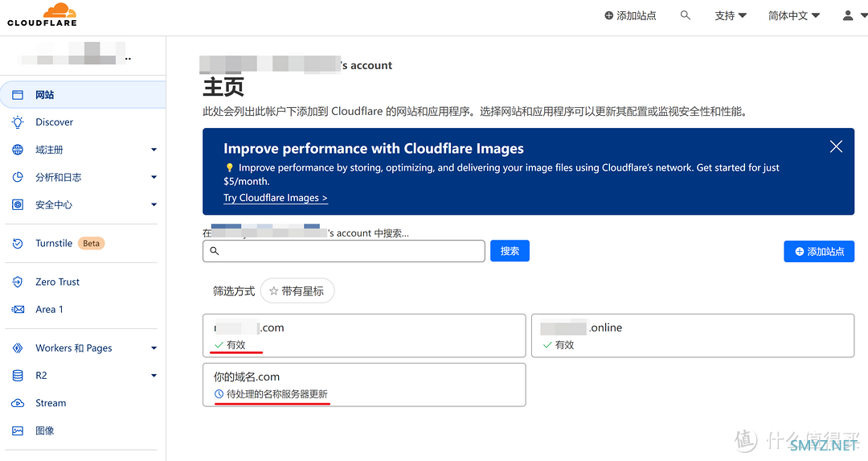Click the blue 添加站点 button

pos(819,252)
